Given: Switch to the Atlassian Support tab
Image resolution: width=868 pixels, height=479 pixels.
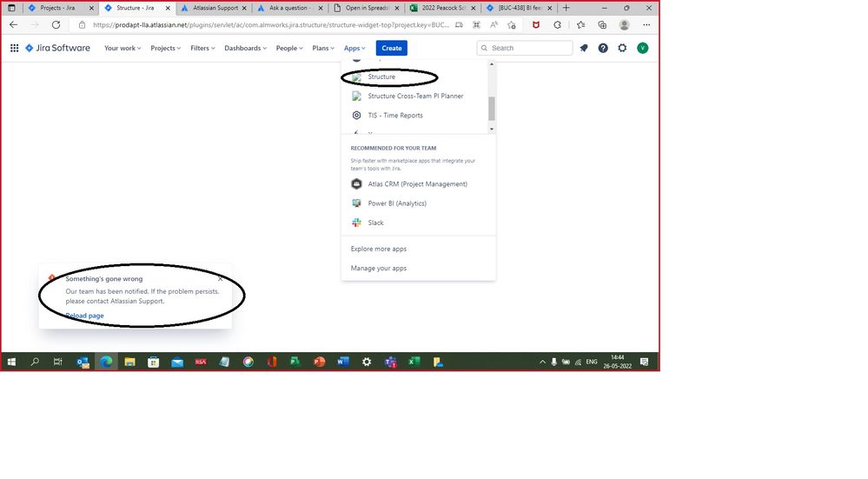Looking at the screenshot, I should (214, 8).
